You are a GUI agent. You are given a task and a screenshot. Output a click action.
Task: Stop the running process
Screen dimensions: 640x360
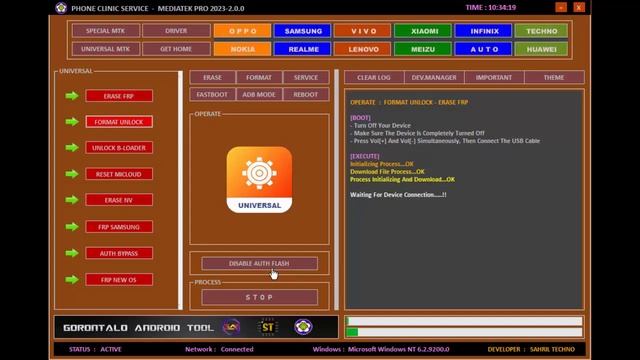(259, 297)
